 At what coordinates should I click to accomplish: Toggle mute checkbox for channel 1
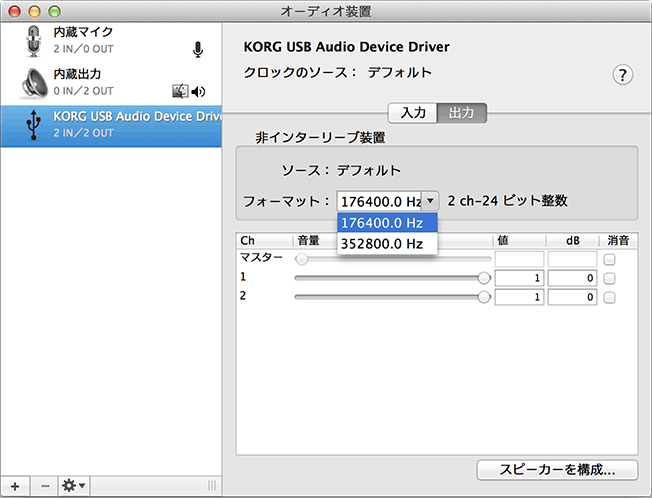coord(610,278)
